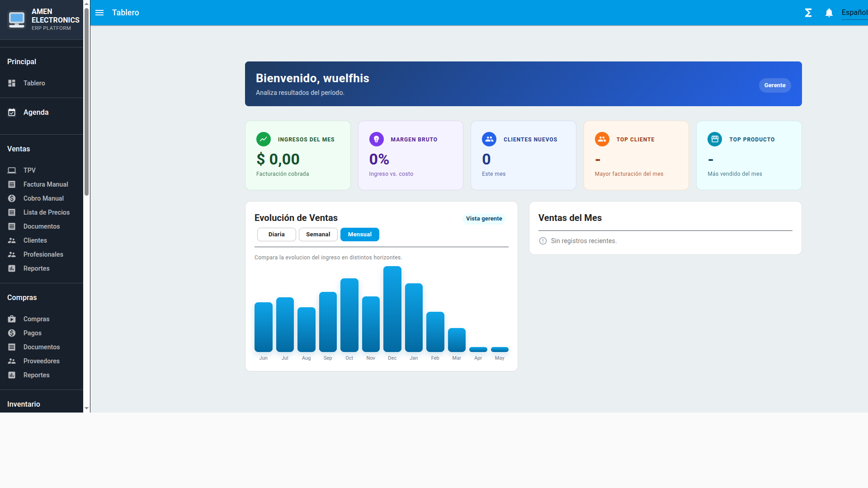Click the Bienvenido, wuelfhis heading

pyautogui.click(x=312, y=78)
